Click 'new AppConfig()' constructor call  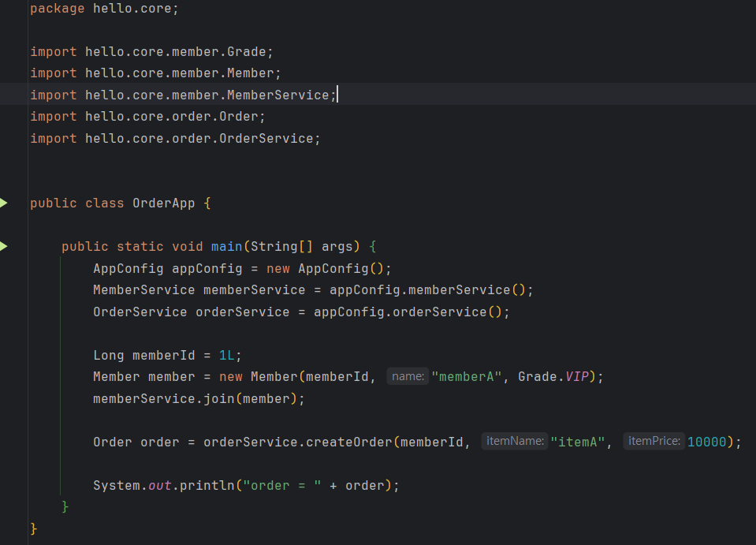(x=326, y=269)
